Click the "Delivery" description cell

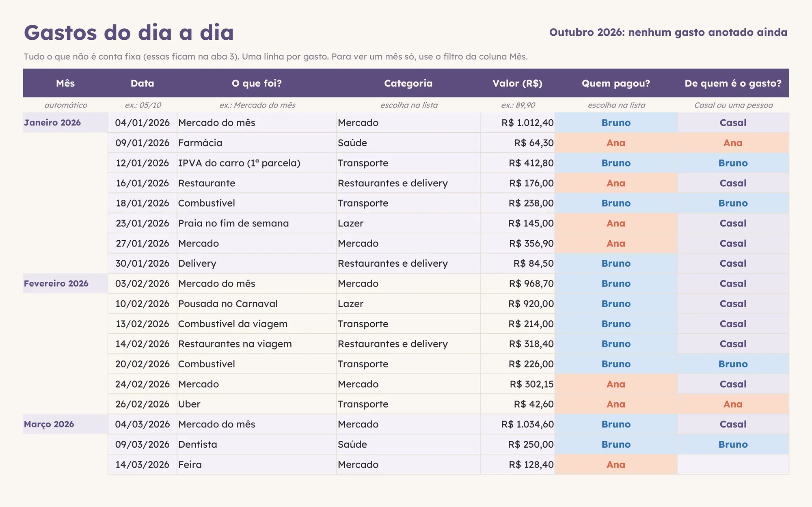257,263
